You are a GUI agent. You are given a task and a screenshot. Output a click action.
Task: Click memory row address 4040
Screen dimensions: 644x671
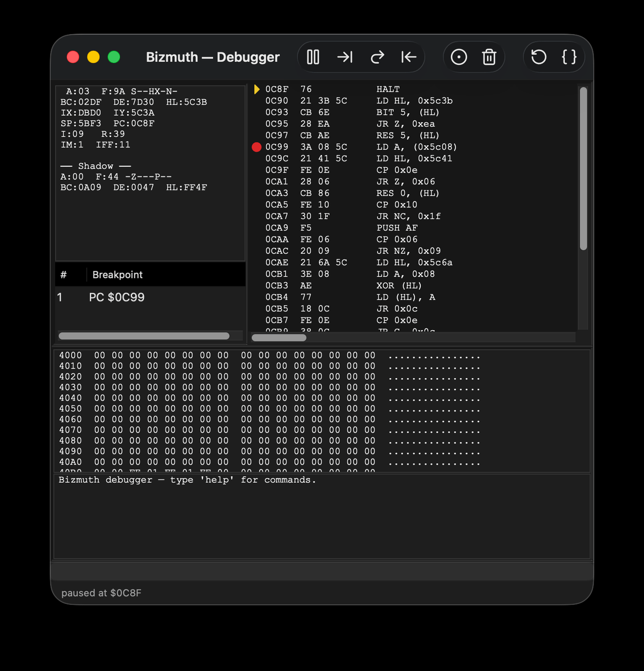(70, 398)
